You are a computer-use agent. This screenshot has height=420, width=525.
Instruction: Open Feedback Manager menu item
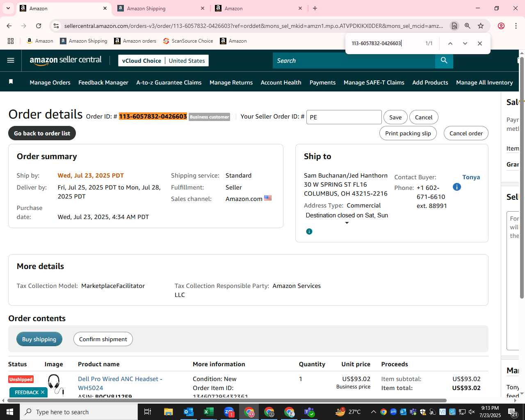pyautogui.click(x=103, y=82)
